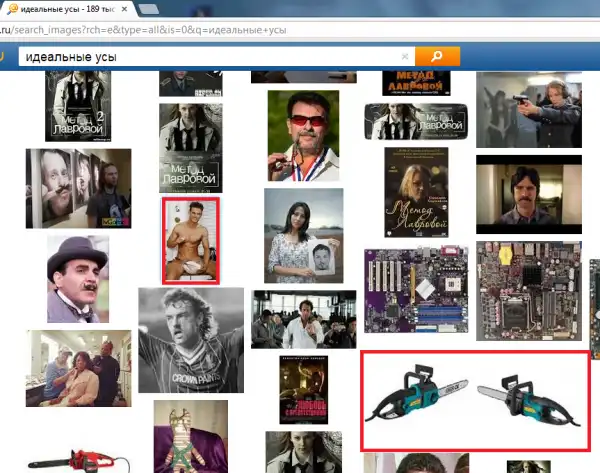The image size is (600, 473).
Task: Close the 'идеальные усы' browser tab
Action: click(x=123, y=8)
